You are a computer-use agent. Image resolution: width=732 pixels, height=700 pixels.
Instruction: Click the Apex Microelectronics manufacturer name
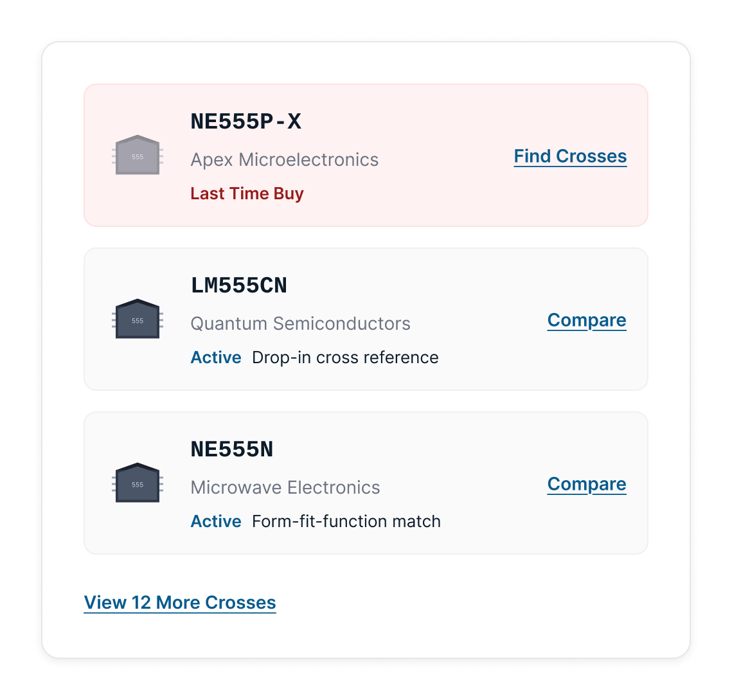click(x=284, y=159)
